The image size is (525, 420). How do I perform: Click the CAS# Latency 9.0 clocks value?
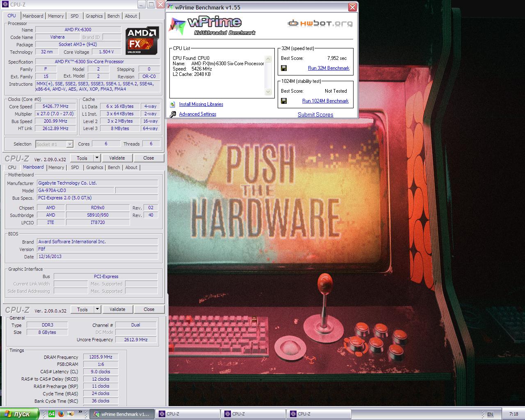(100, 372)
